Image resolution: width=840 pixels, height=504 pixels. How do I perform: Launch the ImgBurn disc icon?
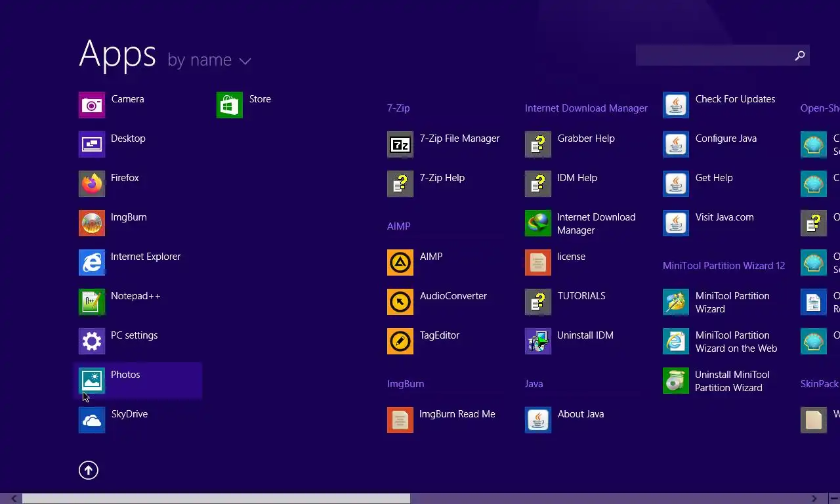tap(92, 223)
